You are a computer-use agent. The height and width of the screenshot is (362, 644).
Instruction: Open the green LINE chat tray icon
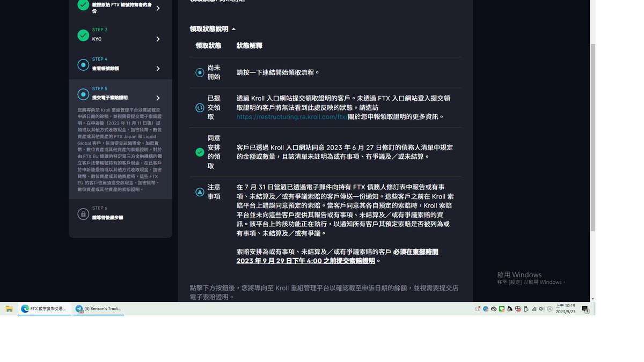coord(502,309)
